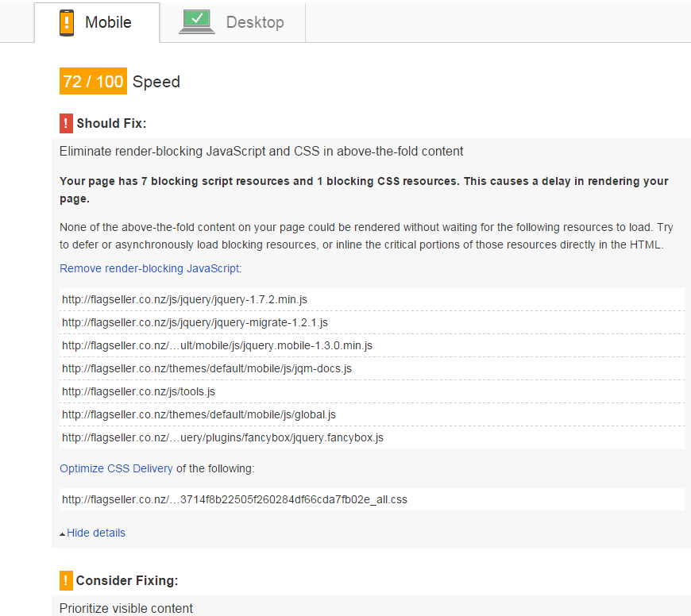Expand the Prioritize visible content rule
This screenshot has width=691, height=616.
(126, 608)
